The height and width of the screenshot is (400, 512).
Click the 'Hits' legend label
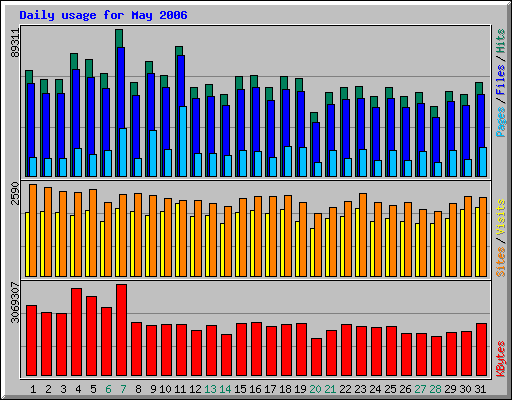(x=501, y=41)
